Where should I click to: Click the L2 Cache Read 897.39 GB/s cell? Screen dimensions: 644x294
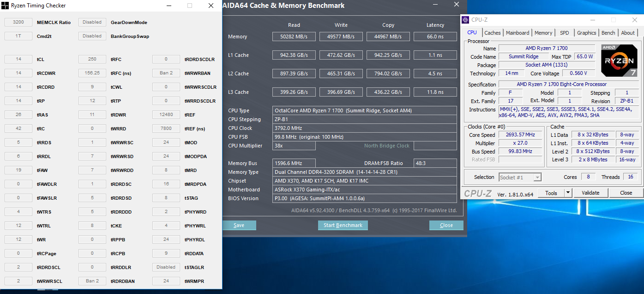[x=294, y=73]
